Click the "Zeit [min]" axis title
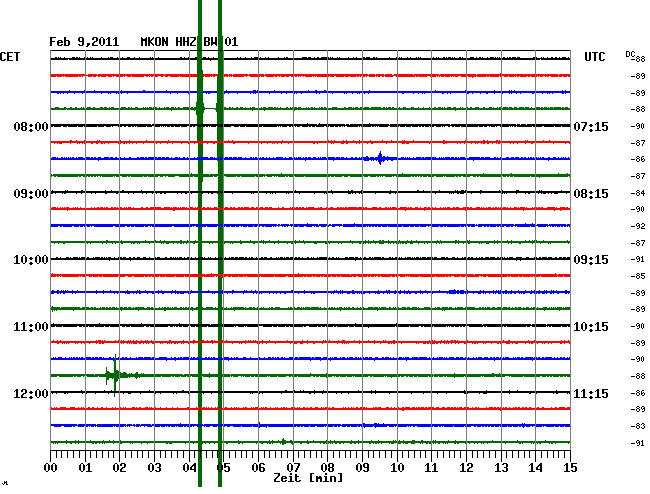The image size is (650, 494). point(308,478)
